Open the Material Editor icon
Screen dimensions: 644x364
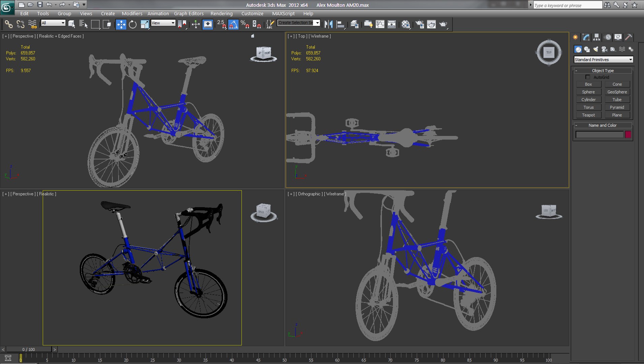click(406, 24)
